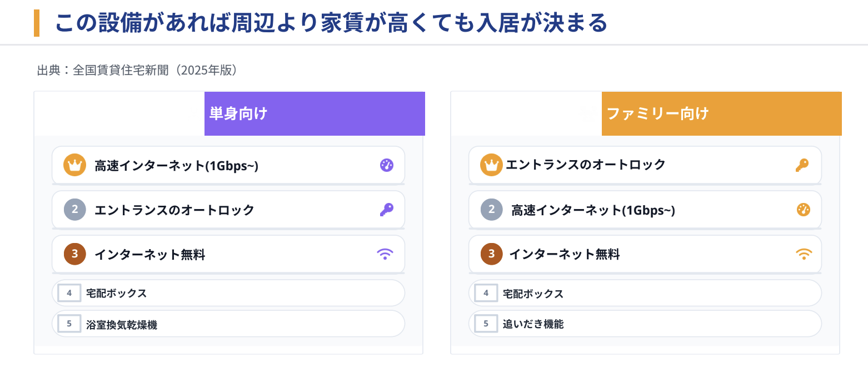Click the purple key icon beside オートロック

(386, 210)
